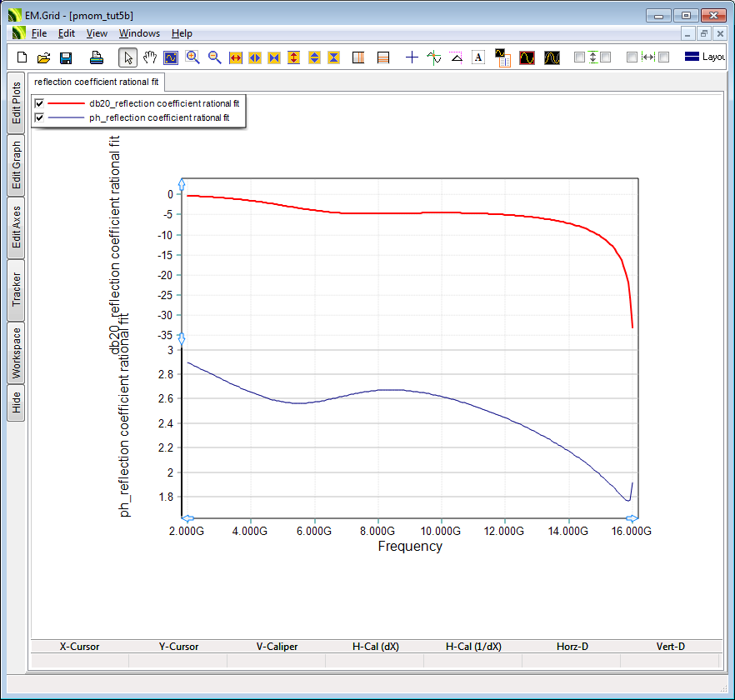
Task: Open the Tracker side panel
Action: pyautogui.click(x=16, y=289)
